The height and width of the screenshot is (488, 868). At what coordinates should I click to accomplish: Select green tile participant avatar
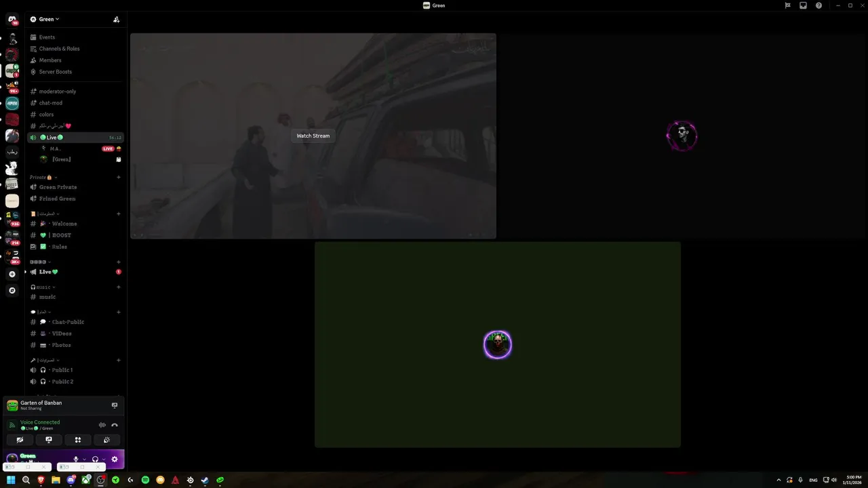pos(498,345)
